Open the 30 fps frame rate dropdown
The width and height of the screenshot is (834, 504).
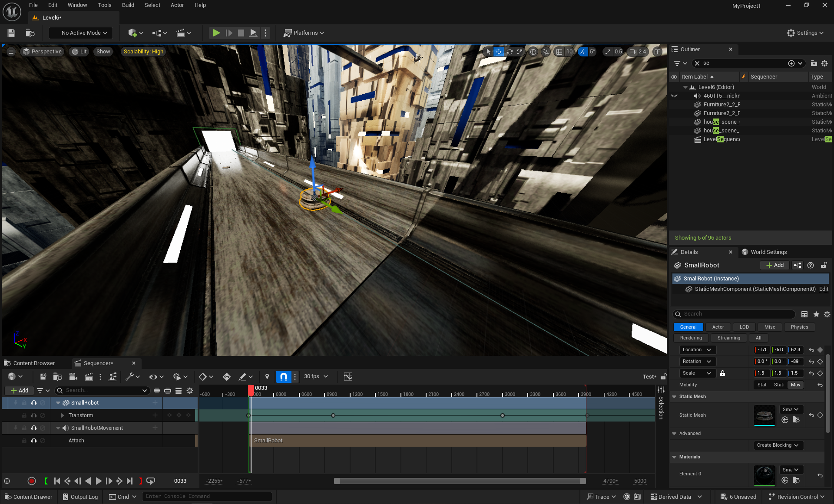click(316, 377)
